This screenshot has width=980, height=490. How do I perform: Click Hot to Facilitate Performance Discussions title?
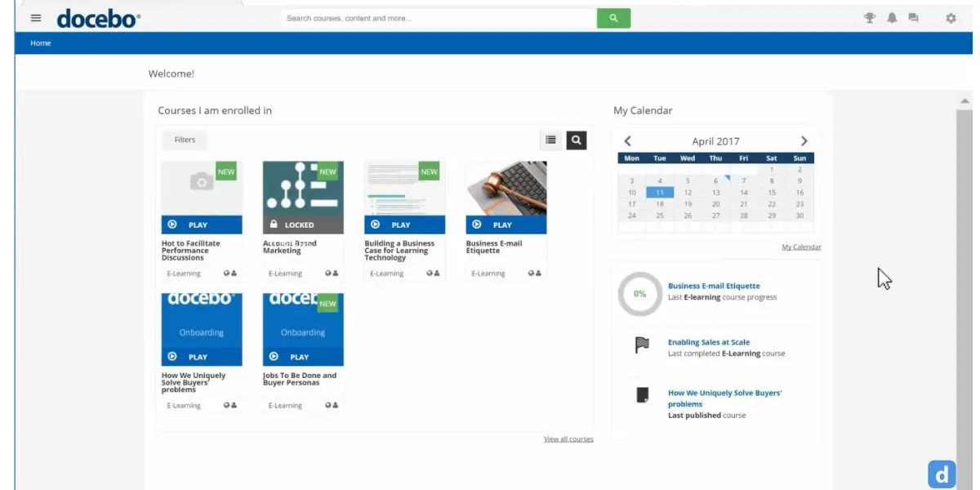pos(191,250)
